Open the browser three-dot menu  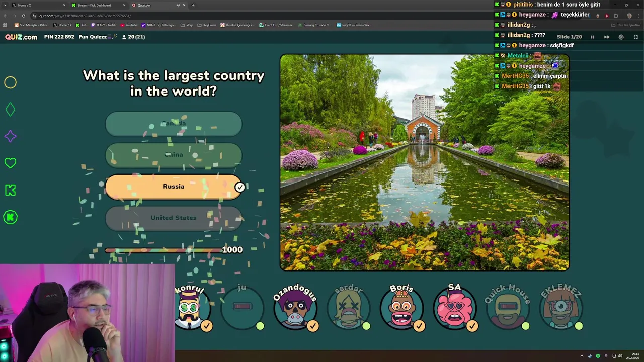639,16
